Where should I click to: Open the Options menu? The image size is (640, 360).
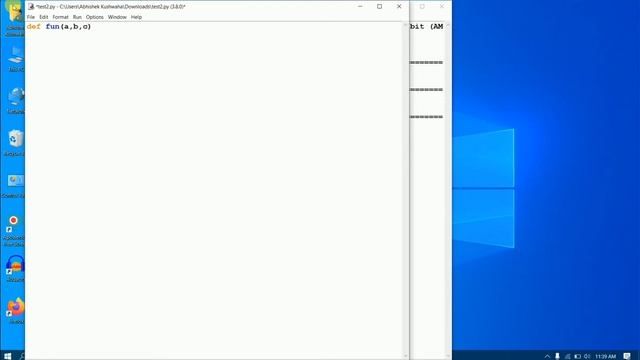tap(95, 17)
